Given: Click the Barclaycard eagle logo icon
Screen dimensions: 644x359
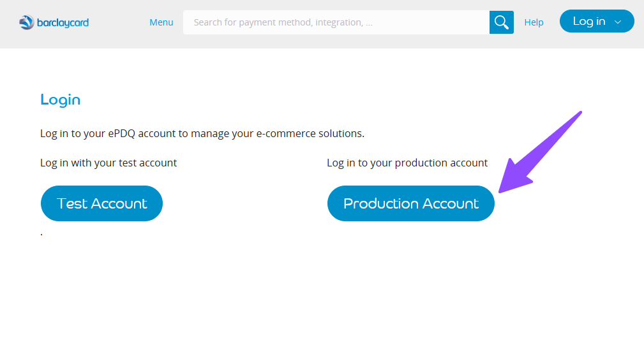Looking at the screenshot, I should [27, 22].
